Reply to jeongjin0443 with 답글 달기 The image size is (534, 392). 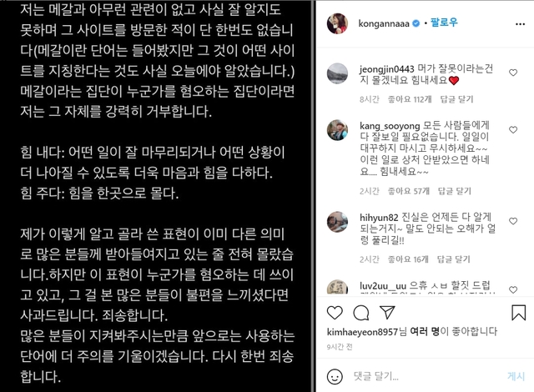[x=456, y=99]
